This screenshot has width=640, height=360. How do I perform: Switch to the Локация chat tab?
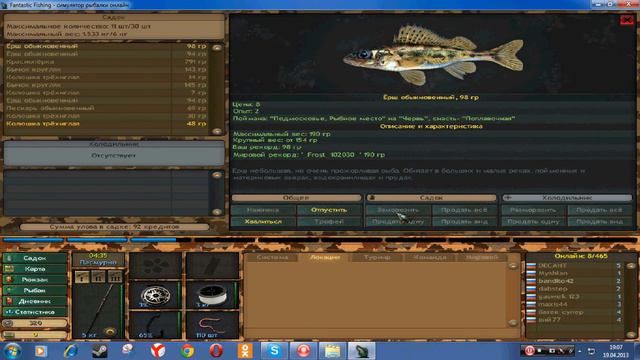tap(325, 258)
